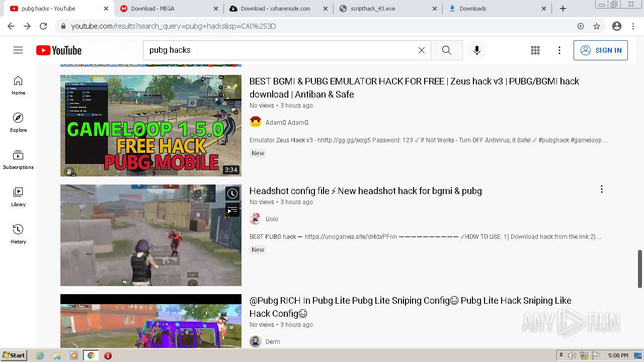
Task: Add Headshot config video to queue
Action: [x=232, y=210]
